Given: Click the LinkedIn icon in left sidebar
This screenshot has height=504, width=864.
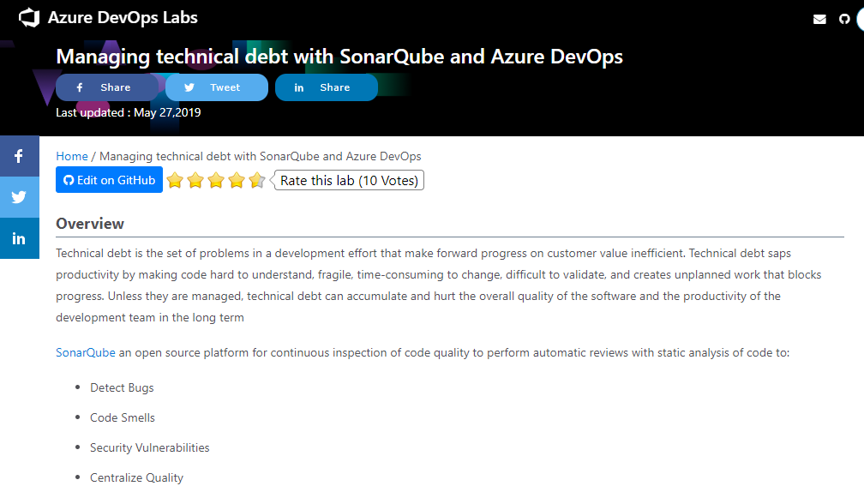Looking at the screenshot, I should pos(19,238).
